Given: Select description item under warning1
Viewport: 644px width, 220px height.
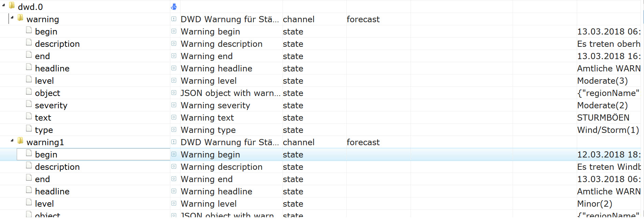Looking at the screenshot, I should click(x=57, y=167).
